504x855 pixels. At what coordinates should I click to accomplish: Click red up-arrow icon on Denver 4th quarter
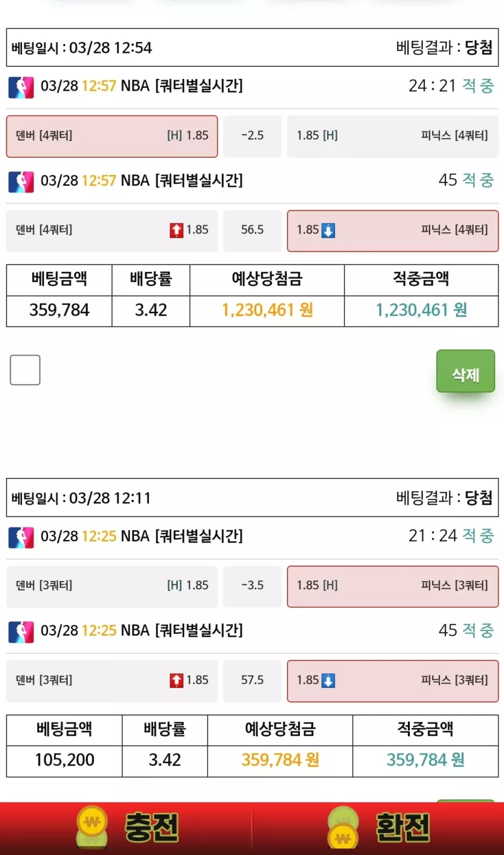pos(177,231)
